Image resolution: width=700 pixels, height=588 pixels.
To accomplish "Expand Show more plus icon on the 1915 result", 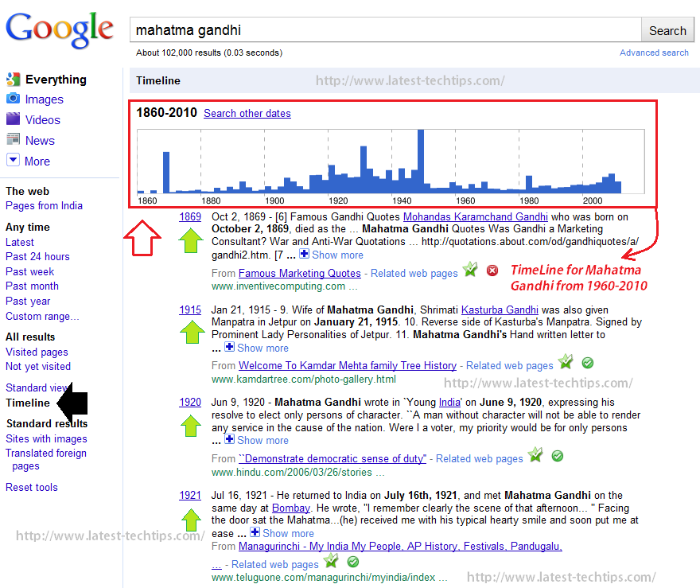I will point(229,347).
